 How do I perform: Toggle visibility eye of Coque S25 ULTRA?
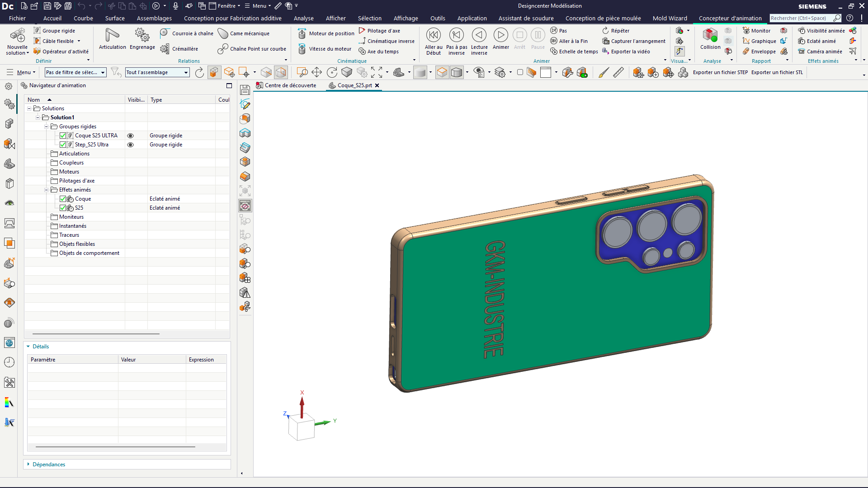click(x=130, y=136)
